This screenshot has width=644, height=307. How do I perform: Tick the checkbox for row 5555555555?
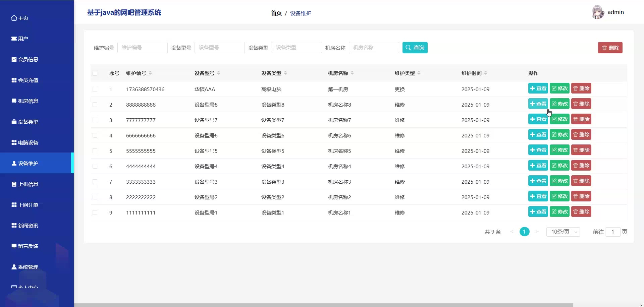point(95,151)
